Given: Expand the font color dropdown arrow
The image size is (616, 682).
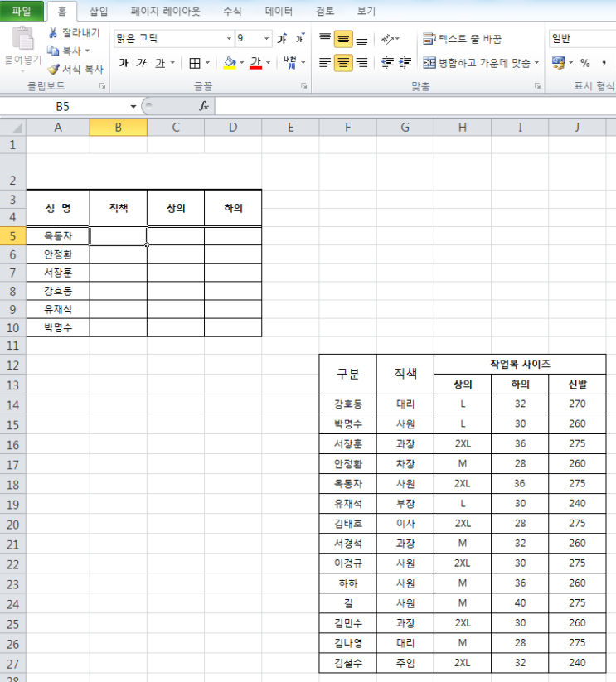Looking at the screenshot, I should pyautogui.click(x=268, y=63).
